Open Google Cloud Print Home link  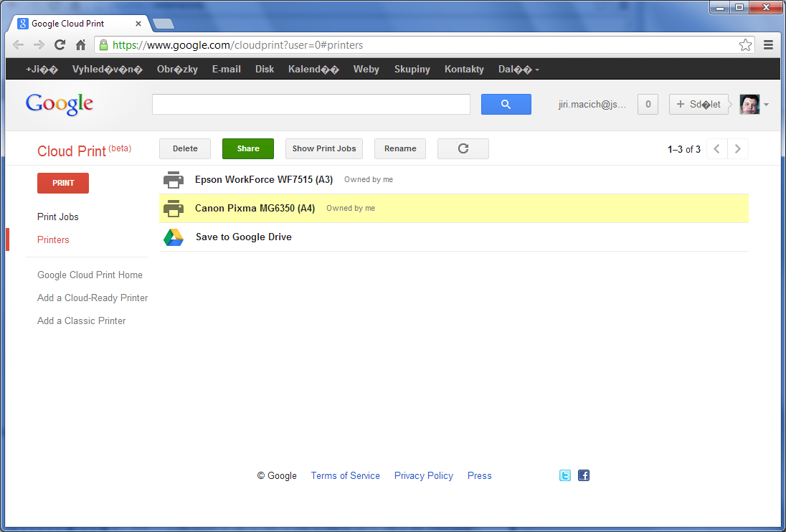pyautogui.click(x=90, y=275)
